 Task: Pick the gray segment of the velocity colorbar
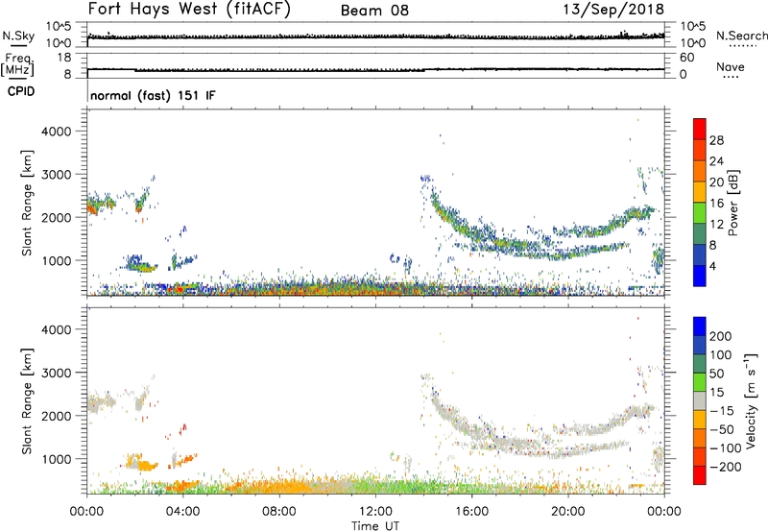tap(700, 401)
